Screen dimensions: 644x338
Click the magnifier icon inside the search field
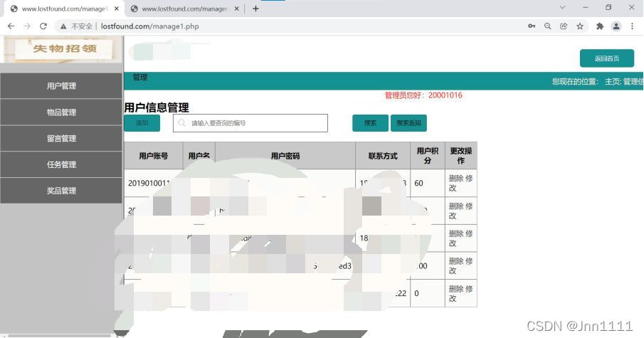tap(182, 123)
